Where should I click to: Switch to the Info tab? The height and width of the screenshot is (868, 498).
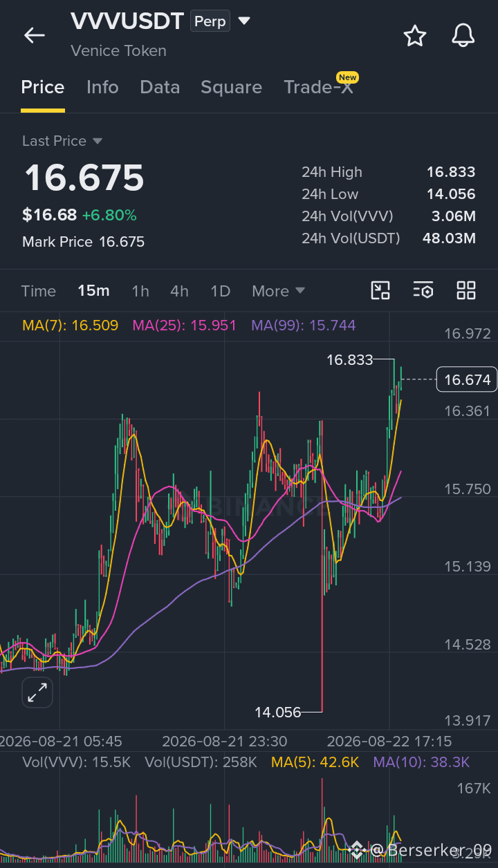[x=102, y=87]
